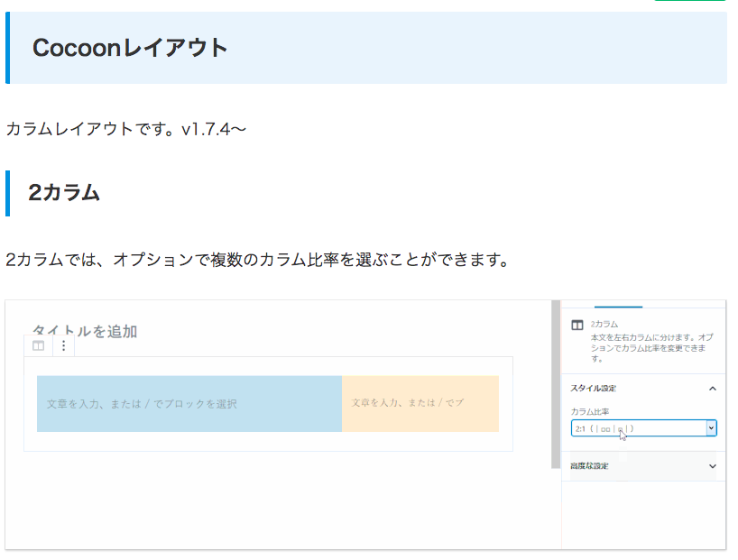Click the dropdown arrow of カラム比率 select

coord(711,428)
